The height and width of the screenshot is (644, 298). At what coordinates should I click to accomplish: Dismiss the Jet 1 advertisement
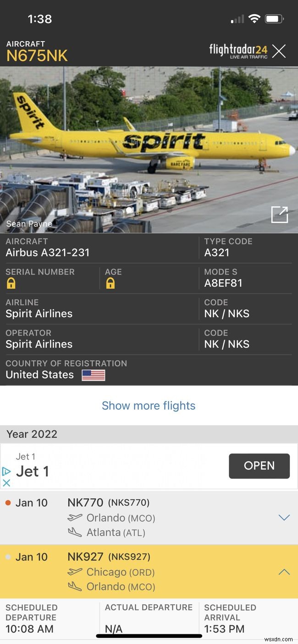6,483
